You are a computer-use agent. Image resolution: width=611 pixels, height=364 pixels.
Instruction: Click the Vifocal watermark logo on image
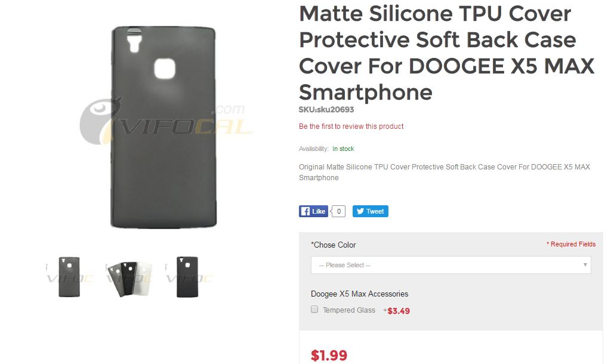pos(166,122)
